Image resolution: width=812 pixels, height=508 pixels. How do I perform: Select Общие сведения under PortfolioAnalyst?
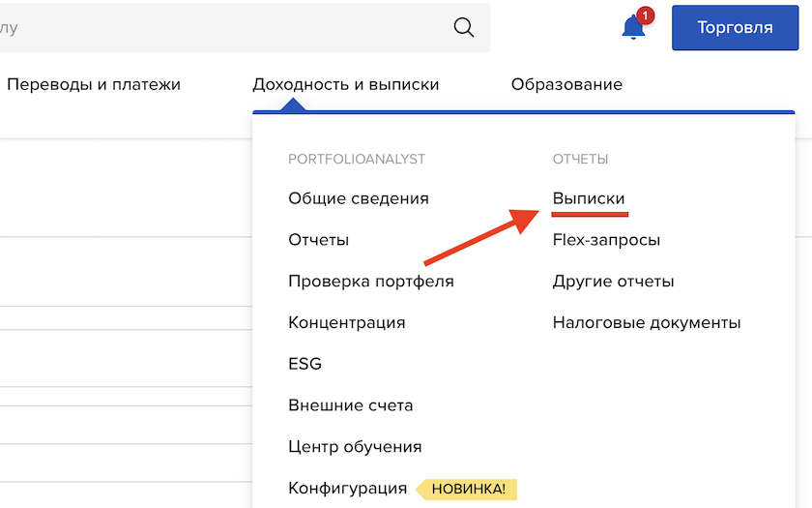[358, 198]
